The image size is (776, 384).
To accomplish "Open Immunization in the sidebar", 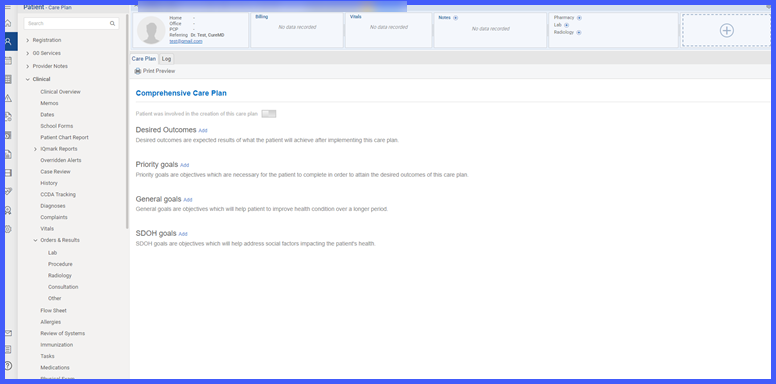I will click(56, 345).
